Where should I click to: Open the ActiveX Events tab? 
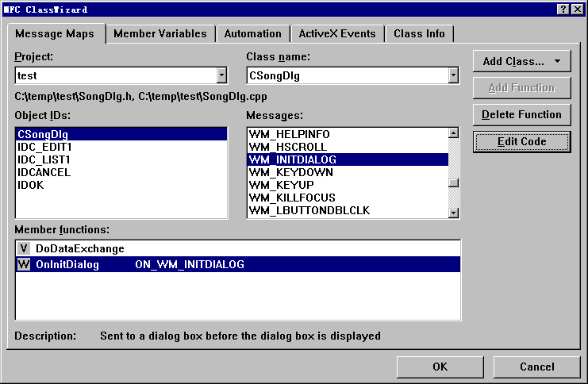pyautogui.click(x=337, y=34)
